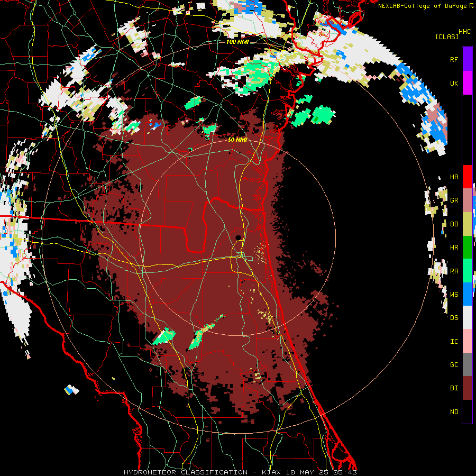Click the HA red legend swatch
This screenshot has width=476, height=476.
[467, 177]
